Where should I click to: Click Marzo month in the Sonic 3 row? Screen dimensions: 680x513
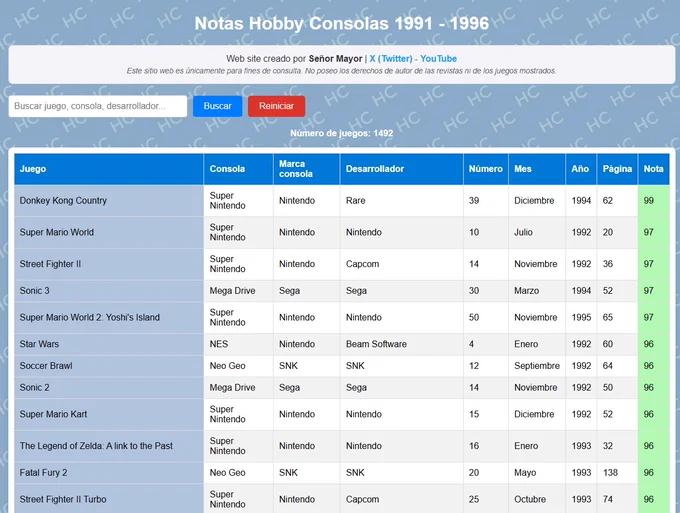[537, 291]
